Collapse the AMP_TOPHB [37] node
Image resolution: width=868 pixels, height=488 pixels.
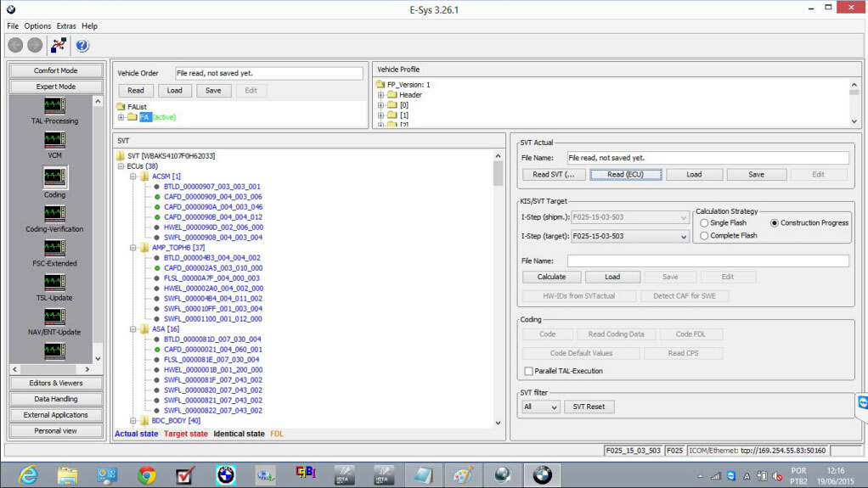[x=132, y=248]
